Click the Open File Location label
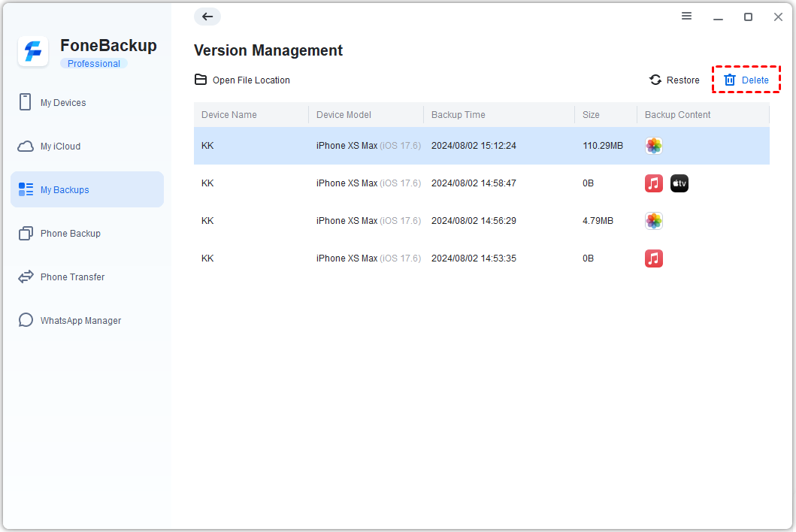Viewport: 796px width, 532px height. pos(251,80)
